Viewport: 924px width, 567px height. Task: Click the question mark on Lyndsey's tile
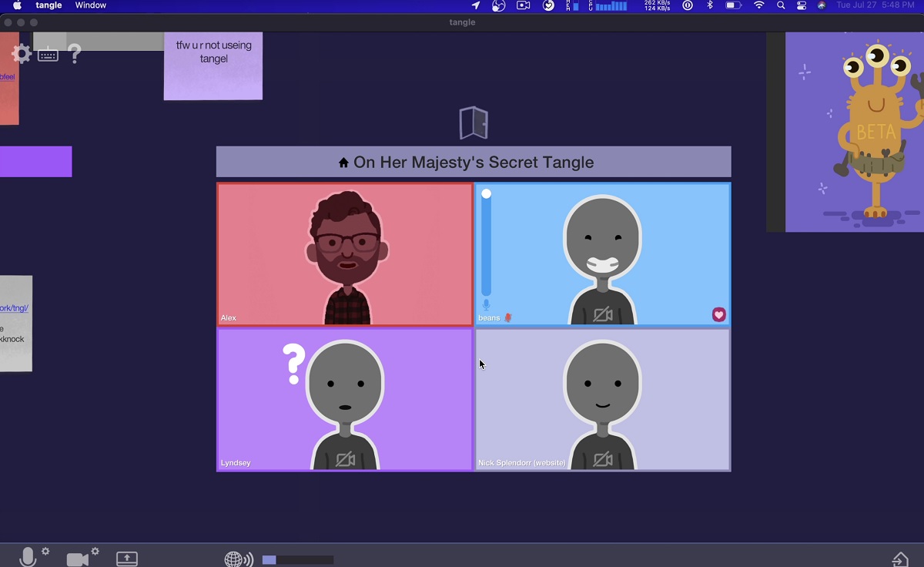(293, 364)
